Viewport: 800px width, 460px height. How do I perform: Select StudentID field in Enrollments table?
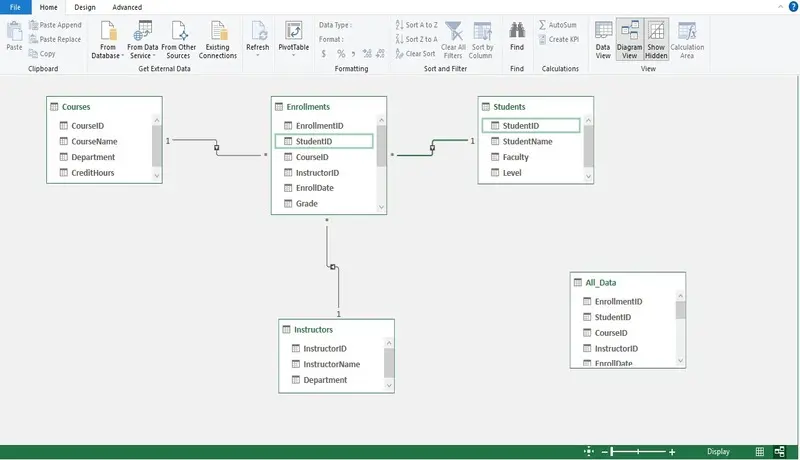pyautogui.click(x=324, y=141)
